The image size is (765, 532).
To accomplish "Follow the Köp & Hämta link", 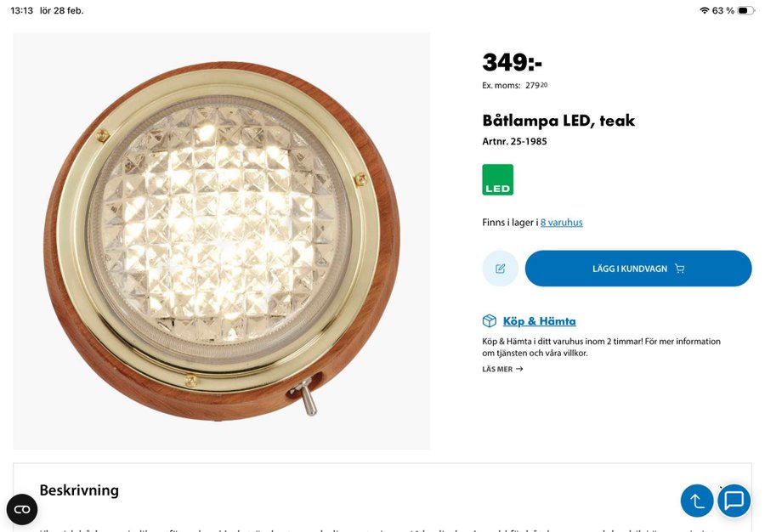I will click(539, 321).
